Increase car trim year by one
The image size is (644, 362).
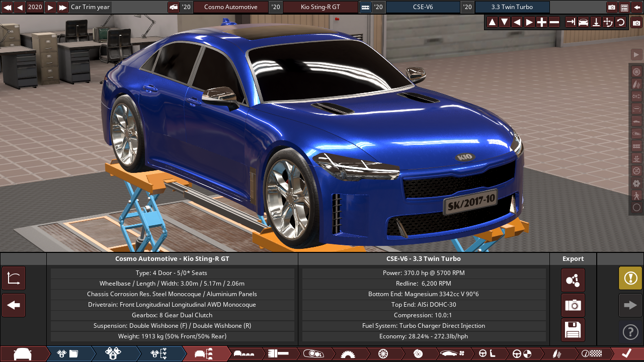tap(50, 7)
